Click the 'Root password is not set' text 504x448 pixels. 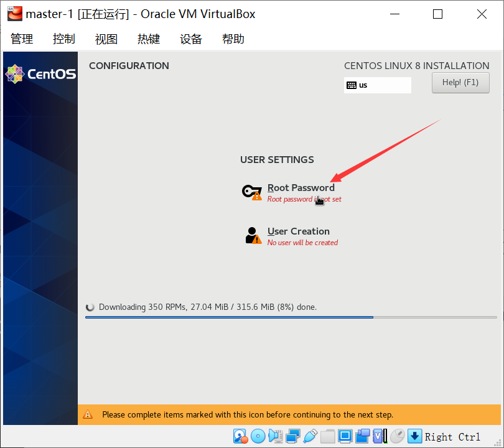click(x=304, y=199)
